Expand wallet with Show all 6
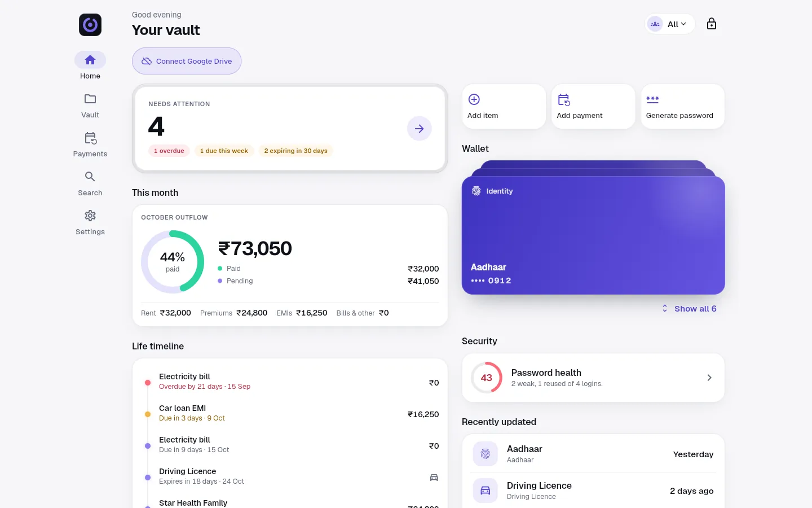This screenshot has width=812, height=508. pos(689,309)
